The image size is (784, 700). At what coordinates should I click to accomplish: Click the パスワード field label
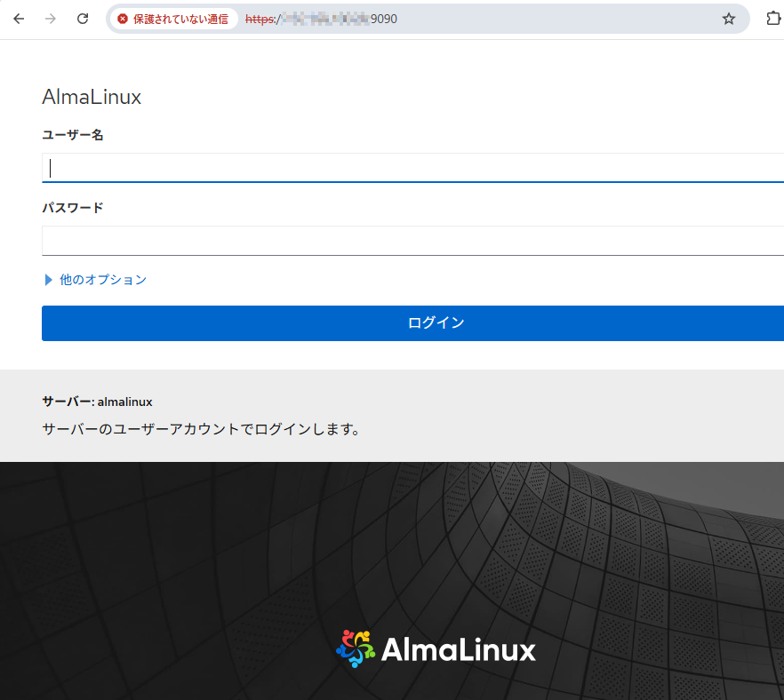[73, 208]
